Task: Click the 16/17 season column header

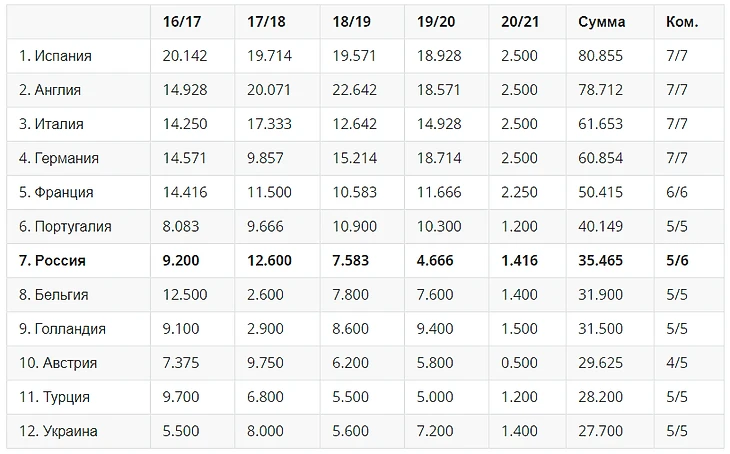Action: (180, 21)
